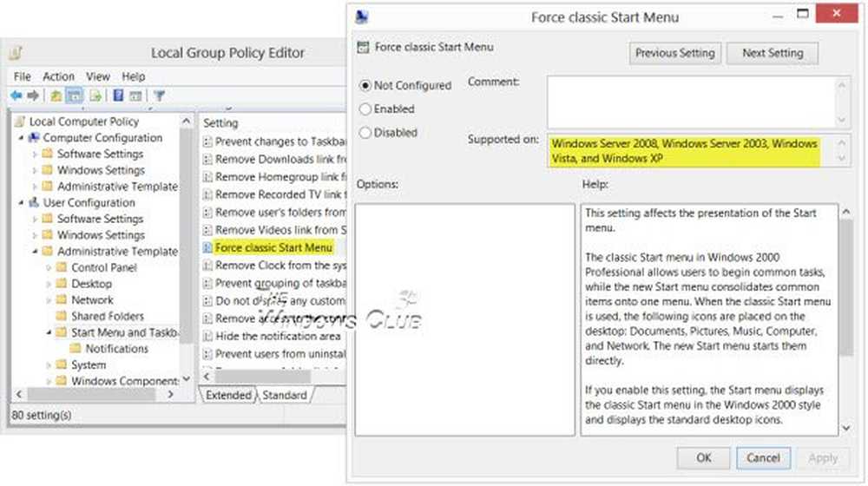Screen dimensions: 868x486
Task: Open help via the blue question mark icon
Action: click(x=118, y=95)
